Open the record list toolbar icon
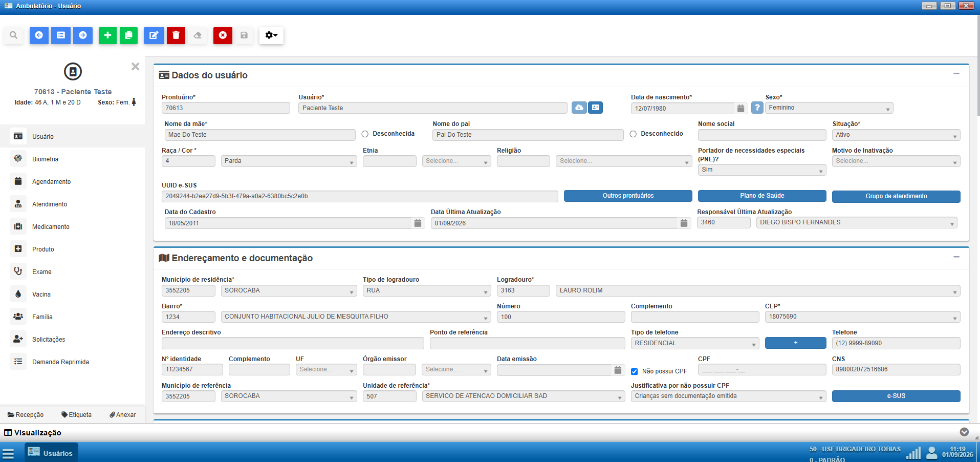Screen dimensions: 980x462 click(x=61, y=35)
